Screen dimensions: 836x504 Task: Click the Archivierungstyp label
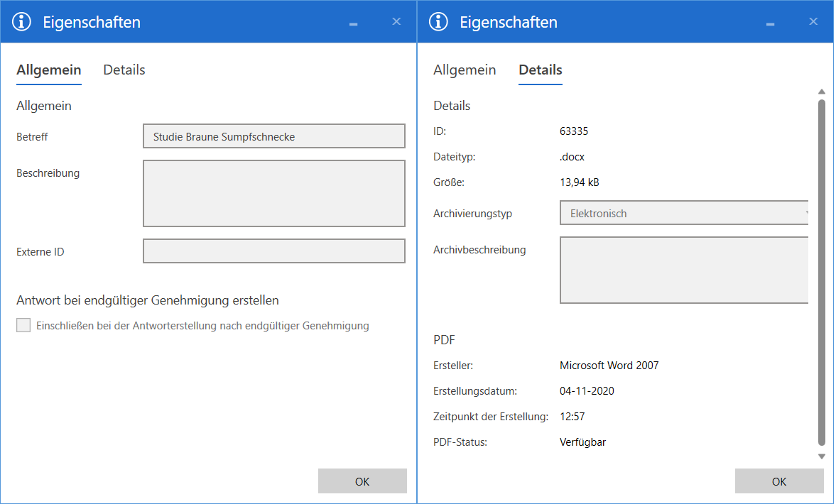[x=472, y=214]
